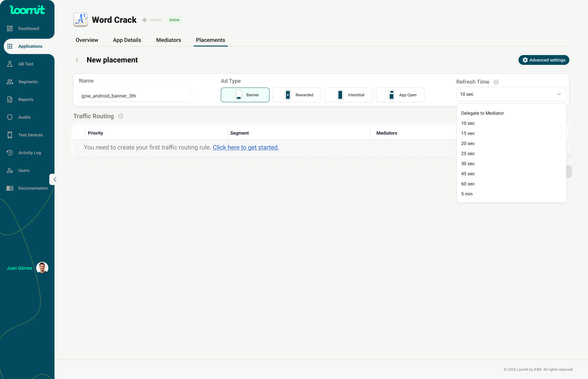Open Activity Log history icon
The height and width of the screenshot is (379, 588).
coord(10,153)
